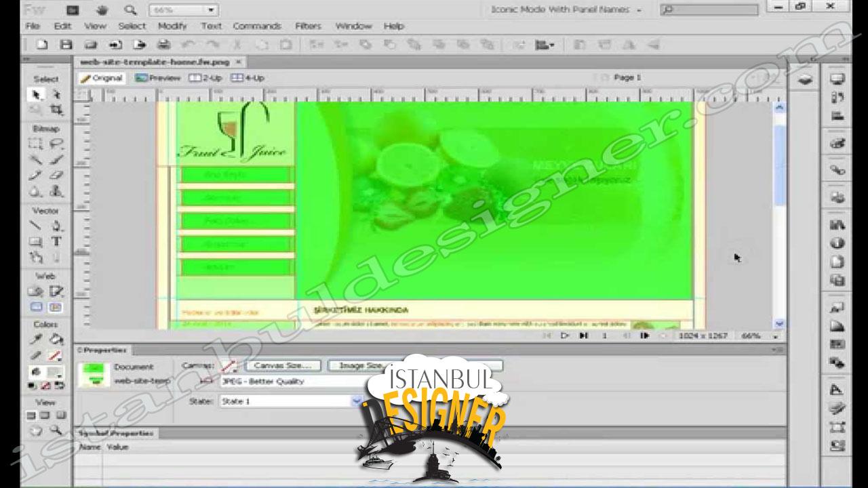Switch to the 4-Up view

(x=248, y=78)
